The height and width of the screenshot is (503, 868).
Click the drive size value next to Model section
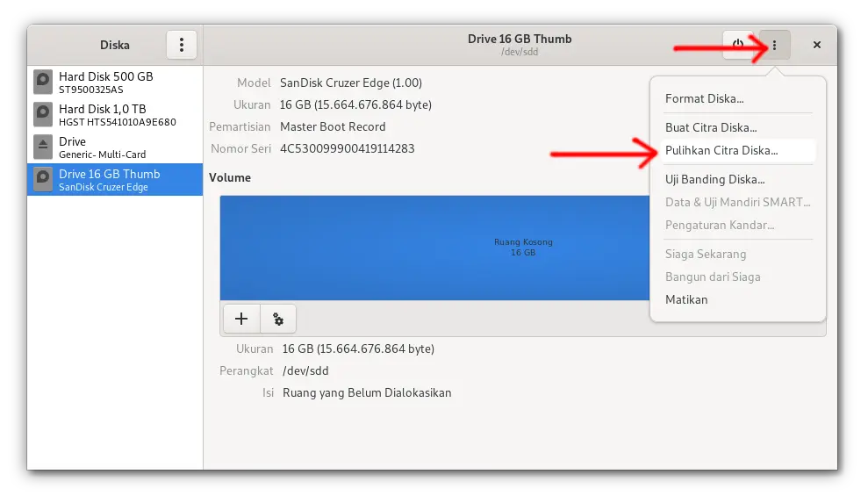coord(355,105)
